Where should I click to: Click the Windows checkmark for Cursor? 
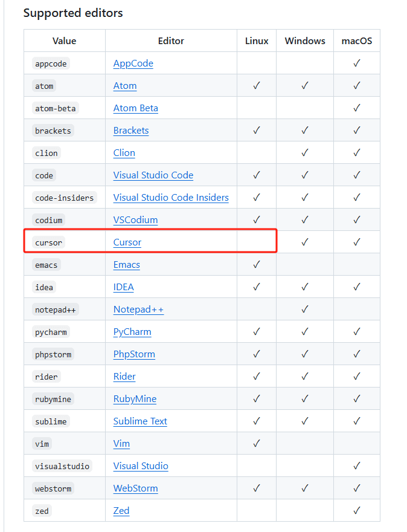305,242
